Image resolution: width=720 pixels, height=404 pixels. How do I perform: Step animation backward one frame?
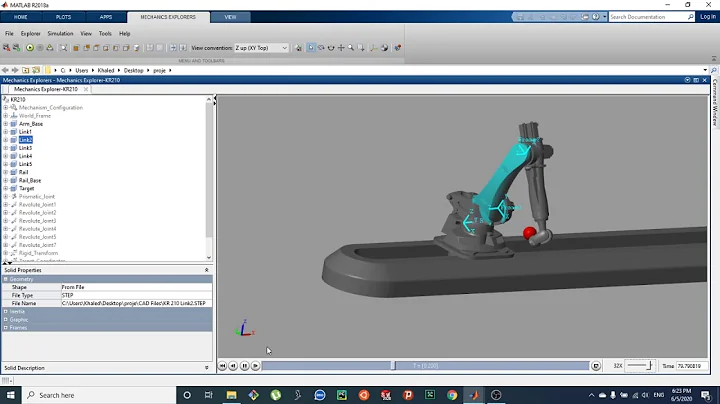[x=233, y=366]
